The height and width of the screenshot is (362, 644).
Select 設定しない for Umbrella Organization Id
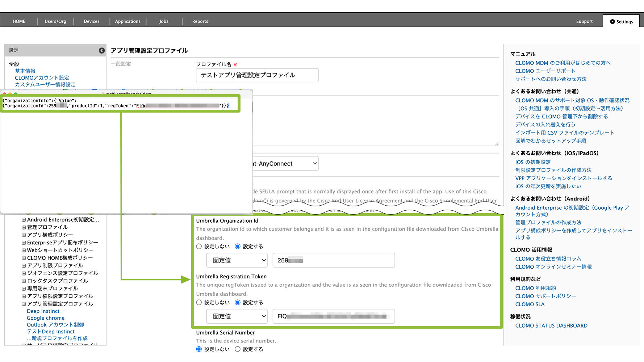(199, 247)
